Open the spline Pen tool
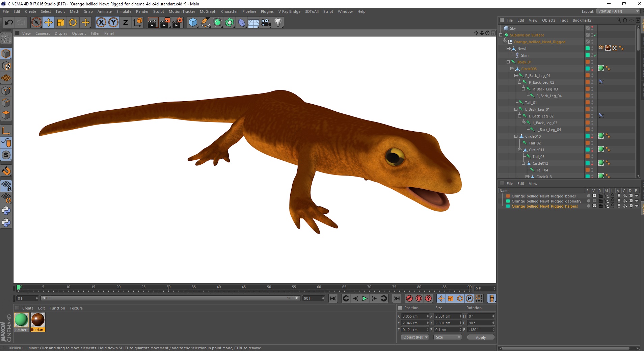This screenshot has width=644, height=351. point(205,23)
